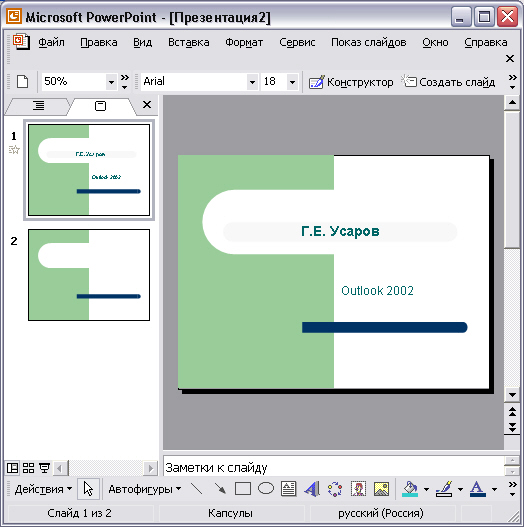Viewport: 524px width, 527px height.
Task: Open the font size 18 dropdown
Action: [x=292, y=82]
